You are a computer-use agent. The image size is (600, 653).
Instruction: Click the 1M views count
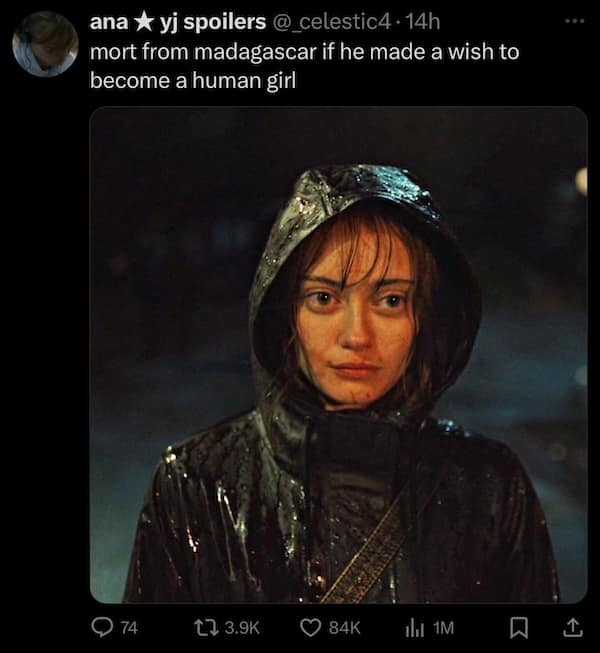click(x=443, y=628)
